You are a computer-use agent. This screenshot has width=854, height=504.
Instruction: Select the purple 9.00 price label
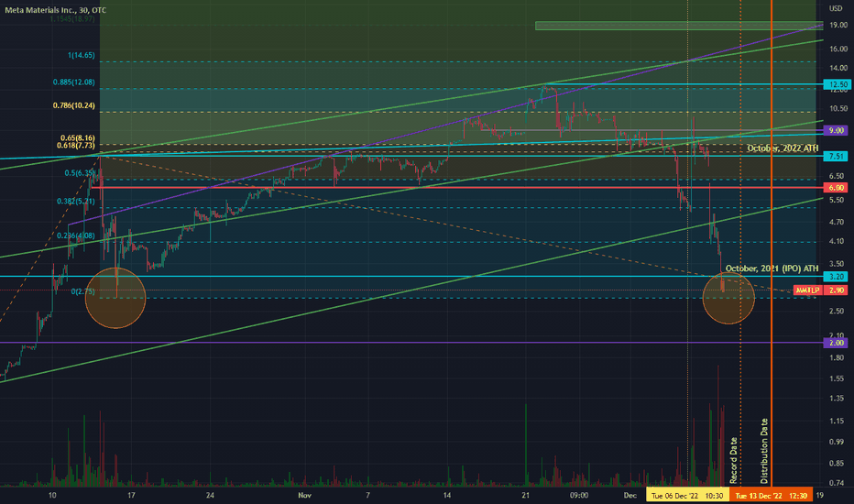click(836, 130)
